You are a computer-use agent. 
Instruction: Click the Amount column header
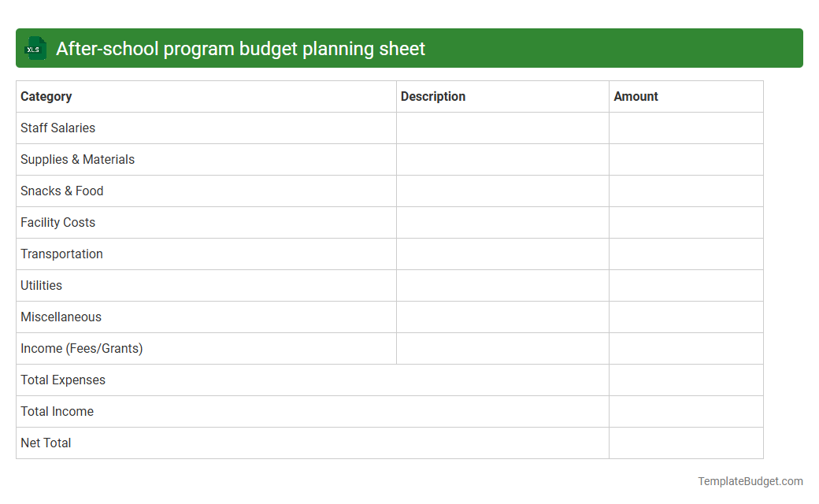636,96
